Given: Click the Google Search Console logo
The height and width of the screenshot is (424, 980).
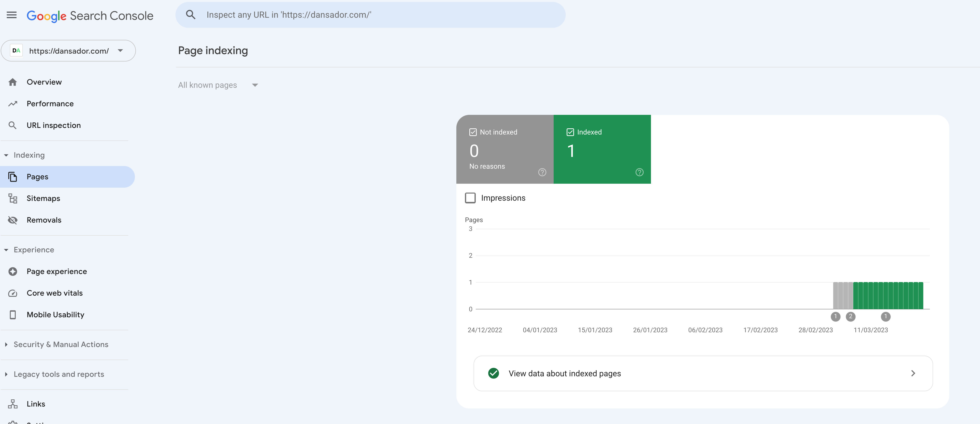Looking at the screenshot, I should (x=90, y=15).
